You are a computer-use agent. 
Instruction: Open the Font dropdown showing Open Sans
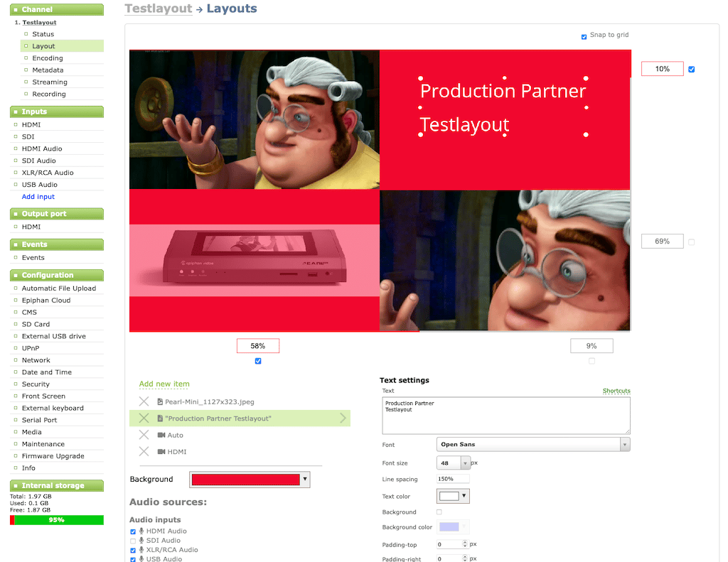point(532,445)
